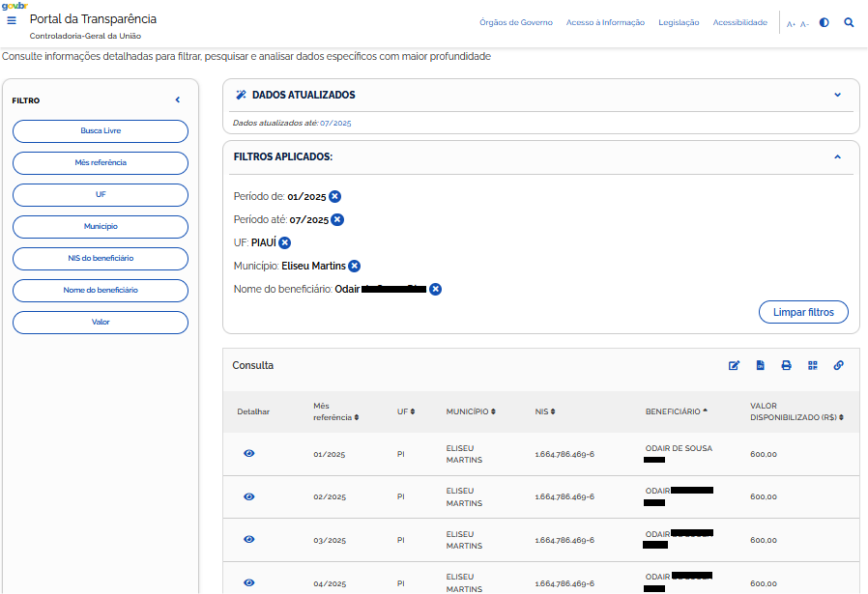This screenshot has width=868, height=594.
Task: Click the 01/2025 month cell
Action: tap(329, 455)
